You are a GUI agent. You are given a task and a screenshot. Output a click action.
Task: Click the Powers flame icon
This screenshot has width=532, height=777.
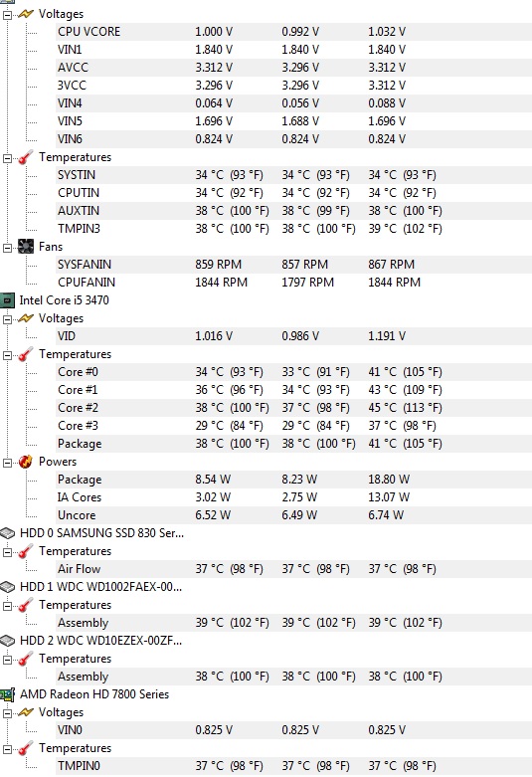coord(26,462)
